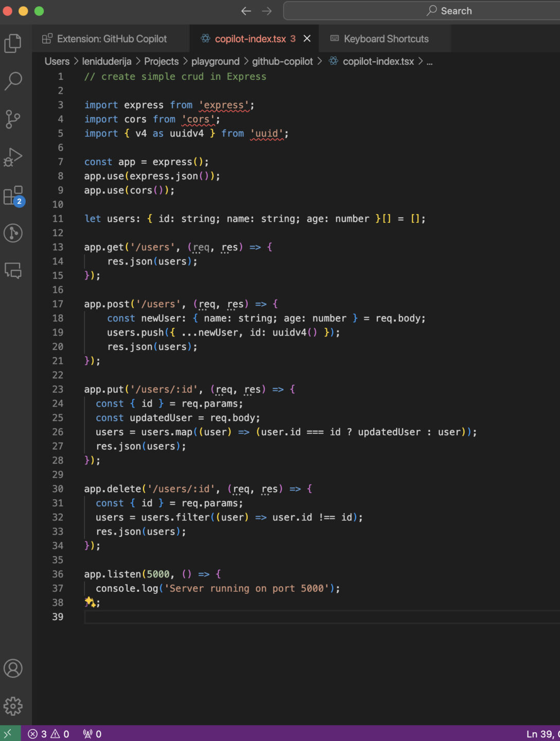
Task: Click the sparkle Copilot icon on line 38
Action: click(89, 602)
